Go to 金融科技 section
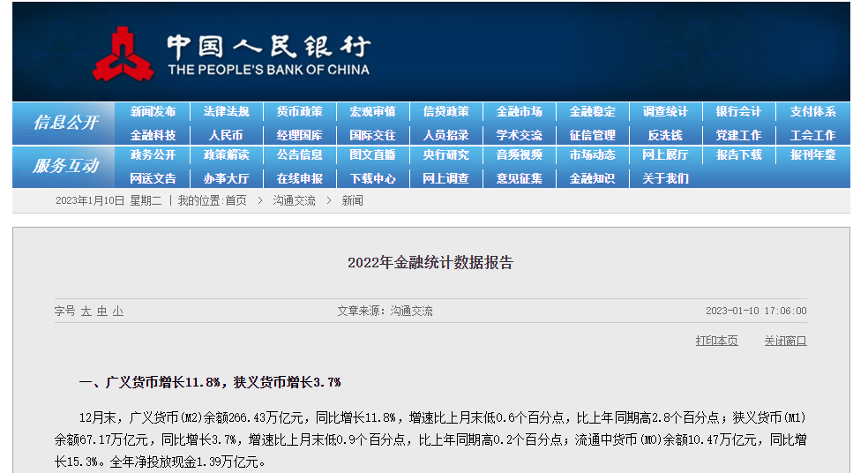Screen dimensions: 868x473 coord(153,135)
